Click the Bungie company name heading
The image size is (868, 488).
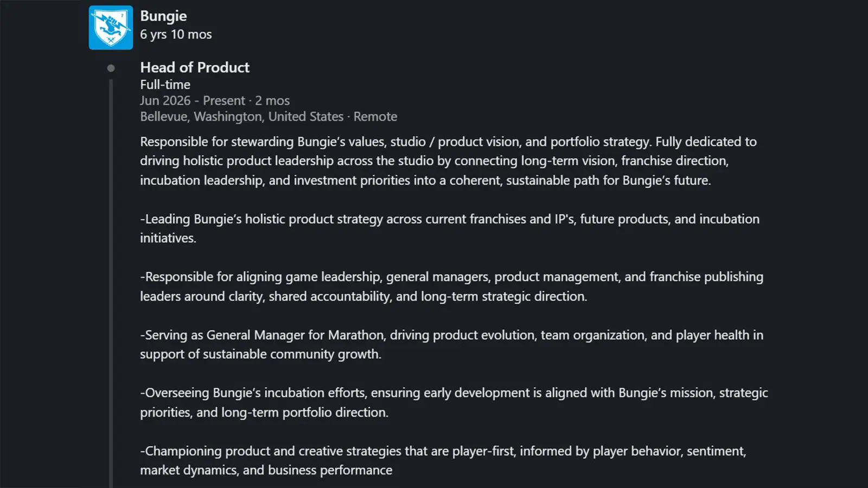163,16
